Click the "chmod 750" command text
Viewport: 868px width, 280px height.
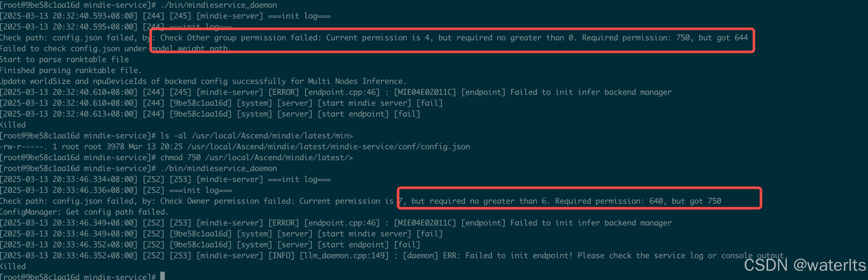[180, 158]
